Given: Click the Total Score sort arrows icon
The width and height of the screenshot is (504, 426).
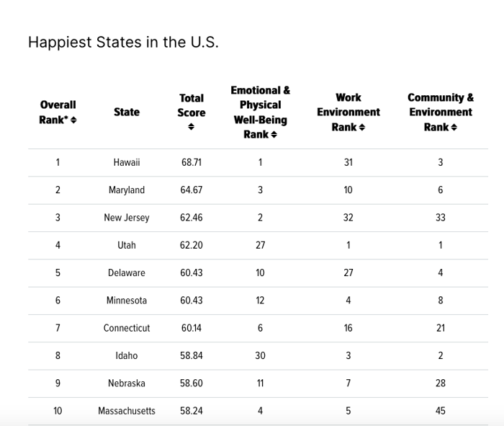Looking at the screenshot, I should tap(191, 128).
